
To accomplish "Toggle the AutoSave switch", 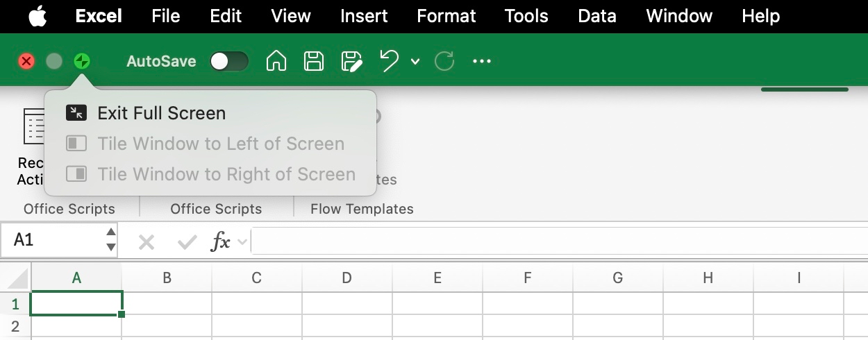I will click(x=229, y=62).
